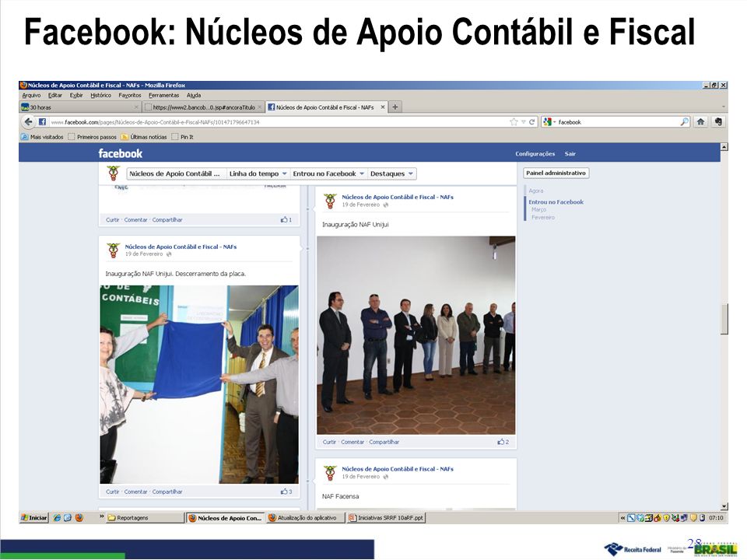Viewport: 747px width, 560px height.
Task: Click Núcleos de Apoio Contábil page name button
Action: pos(175,173)
